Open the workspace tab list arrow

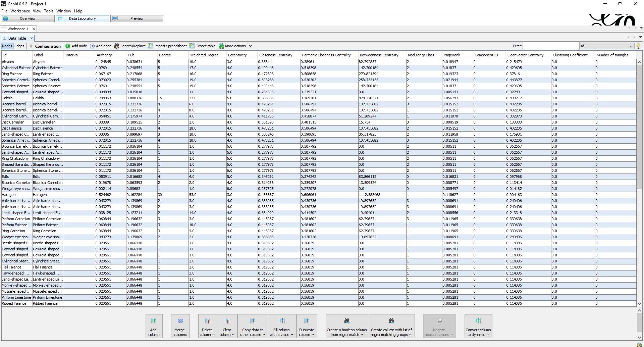pos(641,28)
